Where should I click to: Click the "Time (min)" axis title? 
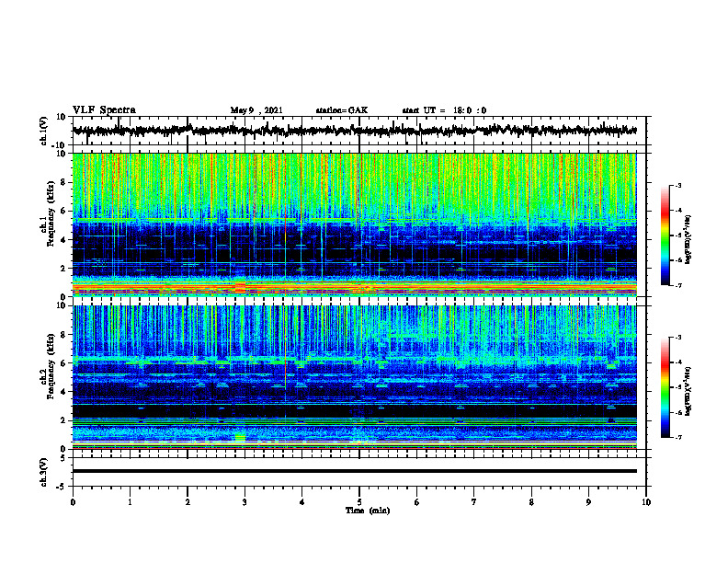coord(368,511)
